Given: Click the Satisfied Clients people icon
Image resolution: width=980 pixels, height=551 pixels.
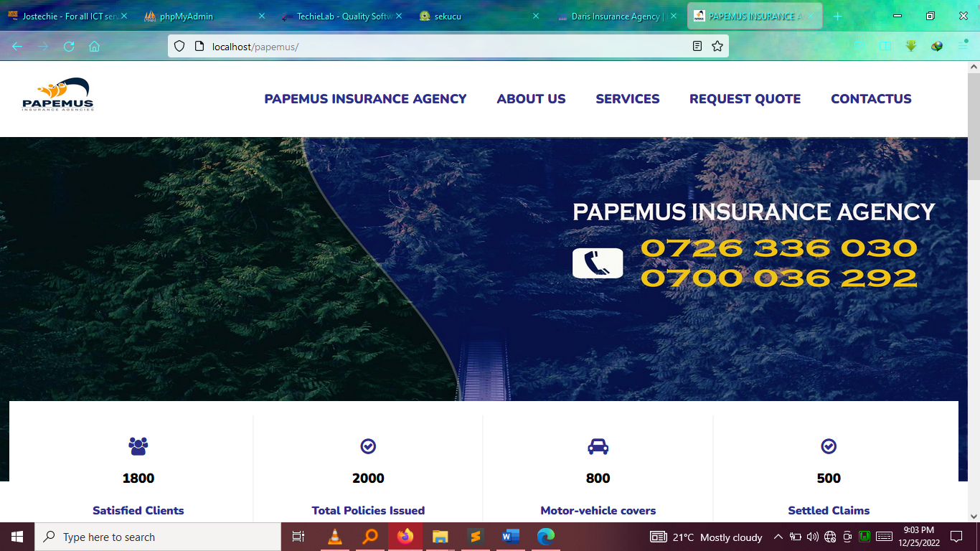Looking at the screenshot, I should pyautogui.click(x=138, y=446).
